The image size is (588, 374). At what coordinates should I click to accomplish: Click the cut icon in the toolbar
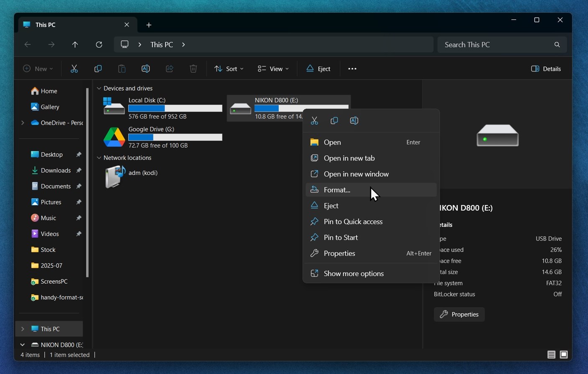74,69
